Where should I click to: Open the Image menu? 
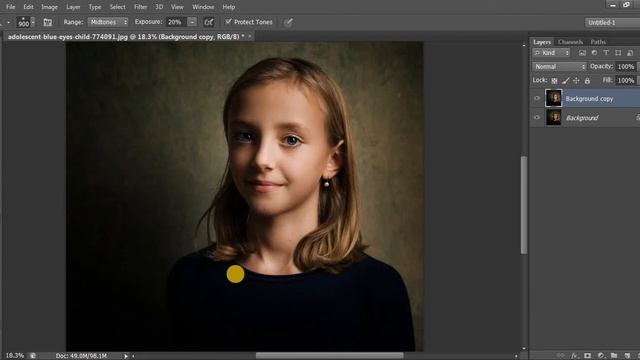[x=49, y=7]
